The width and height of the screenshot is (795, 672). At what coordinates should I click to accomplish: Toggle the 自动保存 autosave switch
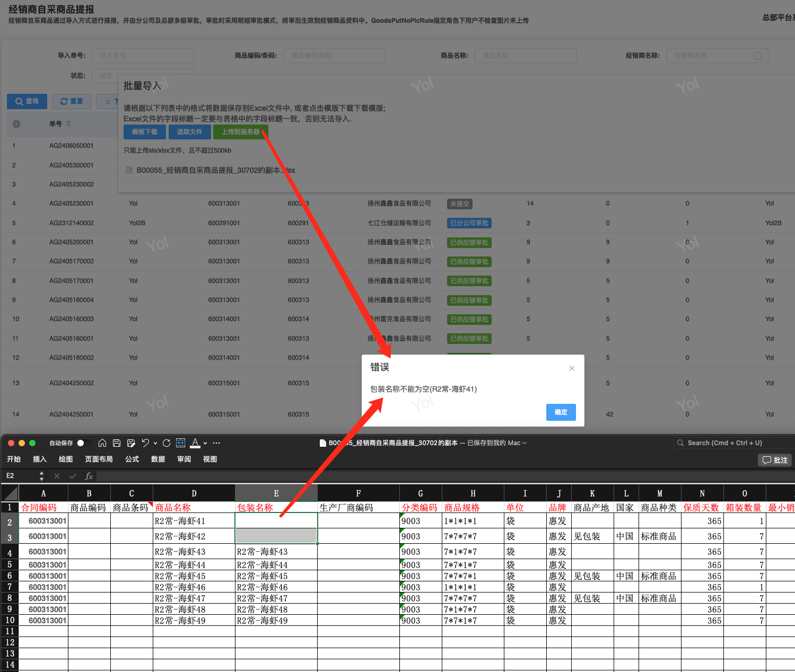pyautogui.click(x=83, y=443)
